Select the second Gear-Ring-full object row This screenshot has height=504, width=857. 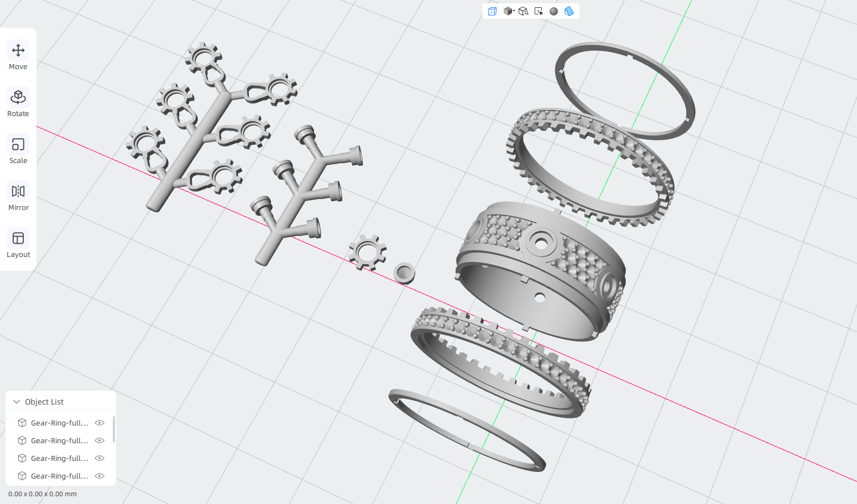pyautogui.click(x=60, y=440)
